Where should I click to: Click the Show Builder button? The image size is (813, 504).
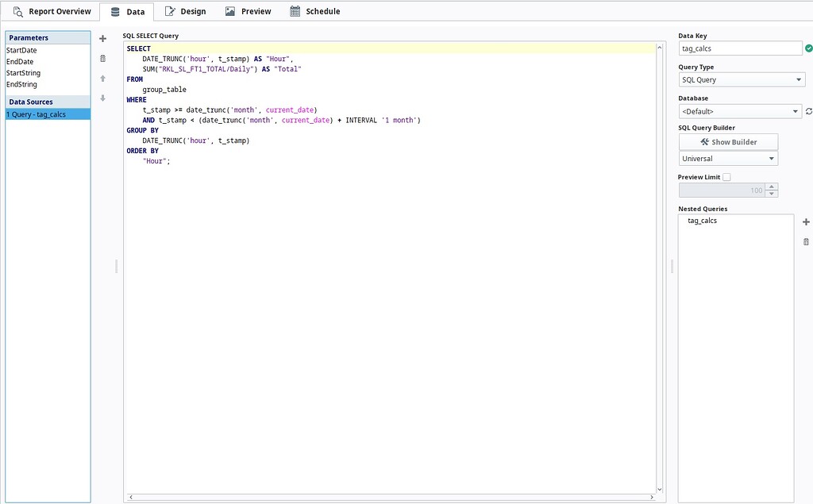(728, 141)
